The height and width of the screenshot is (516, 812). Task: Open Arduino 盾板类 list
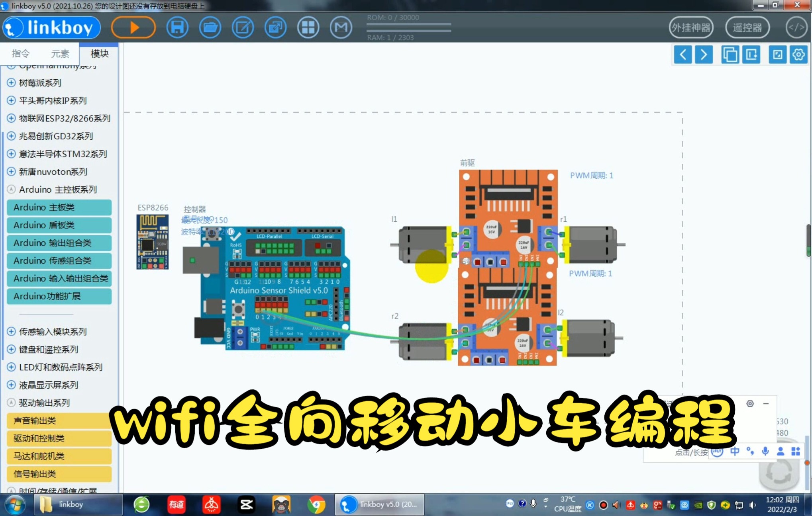point(59,225)
